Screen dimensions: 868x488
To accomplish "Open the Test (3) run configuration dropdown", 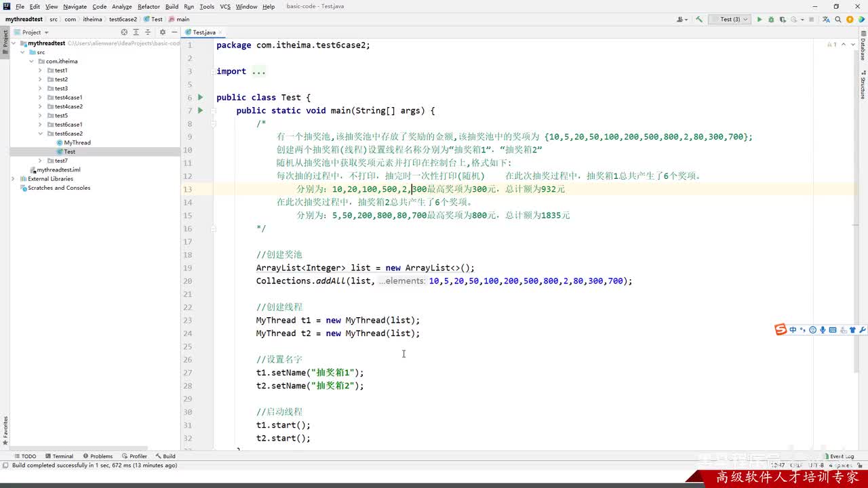I will [x=729, y=20].
